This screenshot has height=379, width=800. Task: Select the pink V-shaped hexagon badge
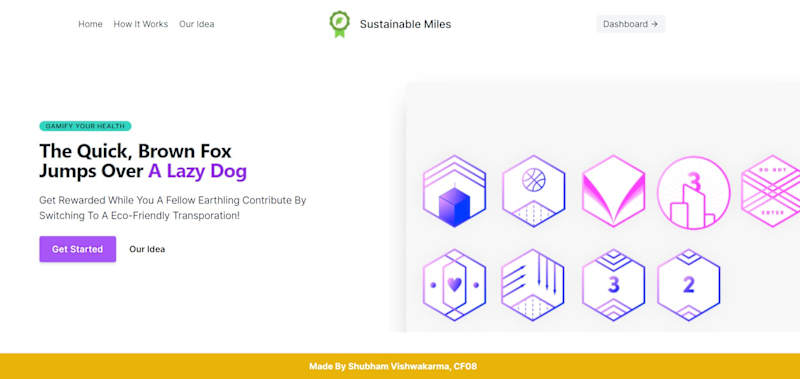click(613, 191)
